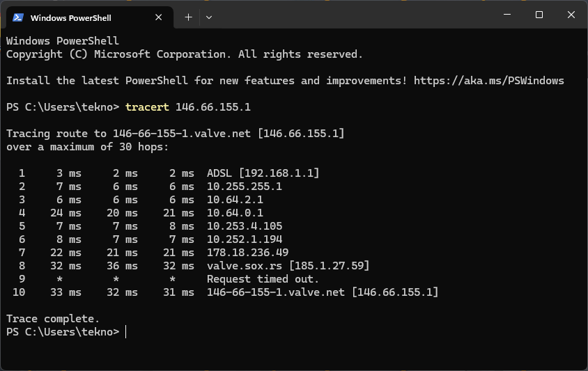Open a new tab with plus icon
Image resolution: width=588 pixels, height=371 pixels.
coord(188,17)
